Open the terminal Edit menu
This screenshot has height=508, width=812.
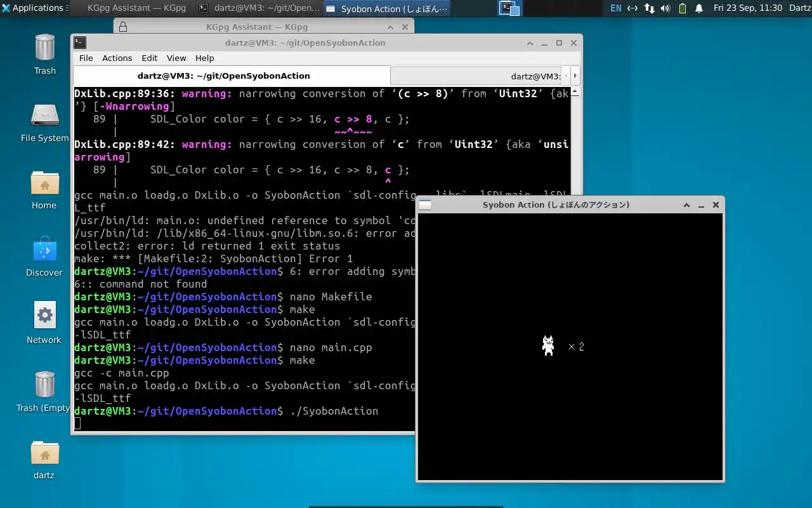pyautogui.click(x=149, y=58)
